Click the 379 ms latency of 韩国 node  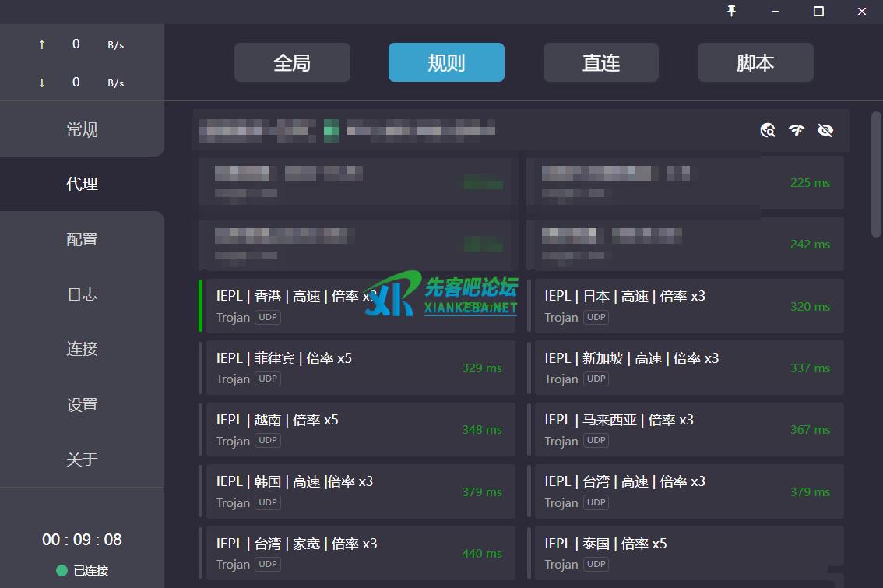[482, 492]
